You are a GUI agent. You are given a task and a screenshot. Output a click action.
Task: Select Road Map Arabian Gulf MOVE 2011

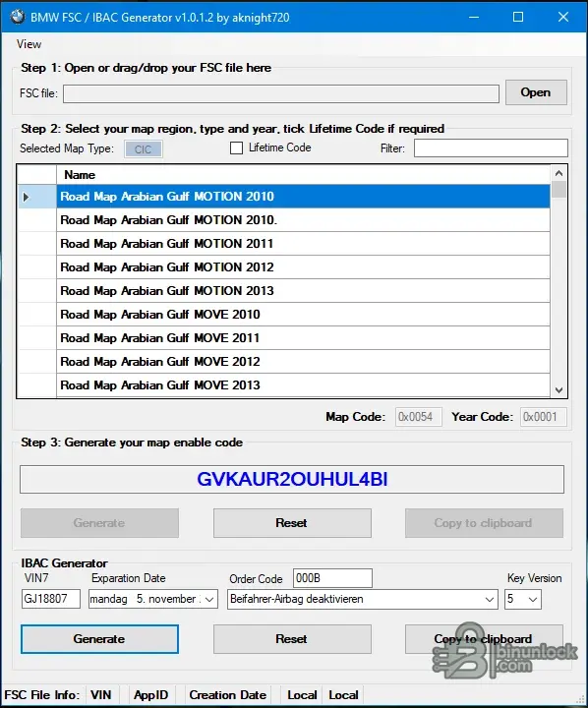[x=303, y=337]
